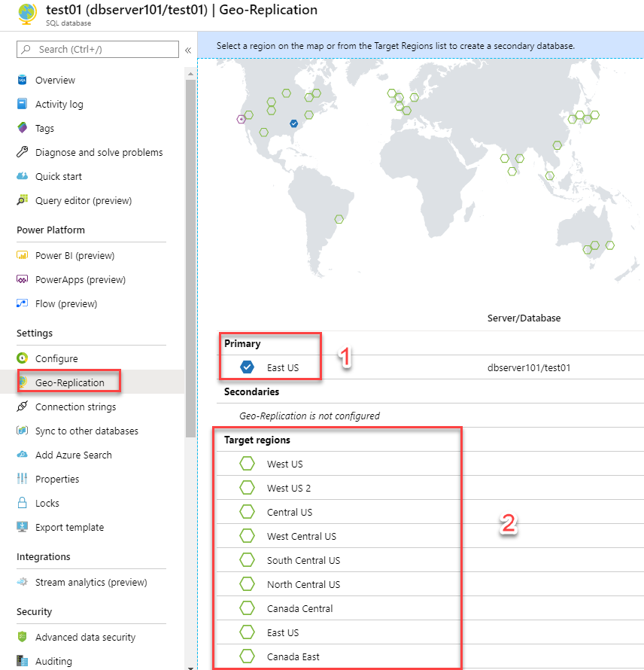Click the sidebar scroll up arrow
Screen dimensions: 644x670
click(190, 74)
